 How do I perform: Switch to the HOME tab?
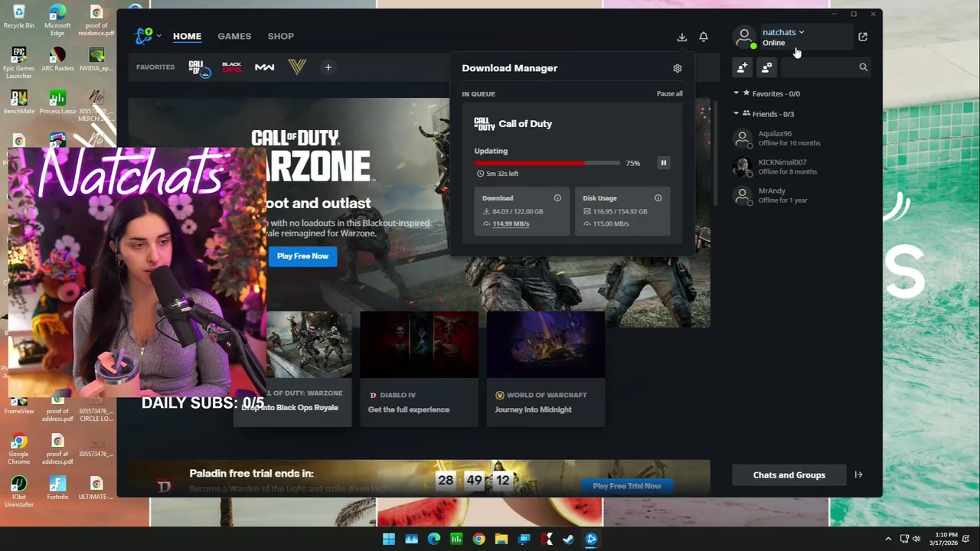187,36
